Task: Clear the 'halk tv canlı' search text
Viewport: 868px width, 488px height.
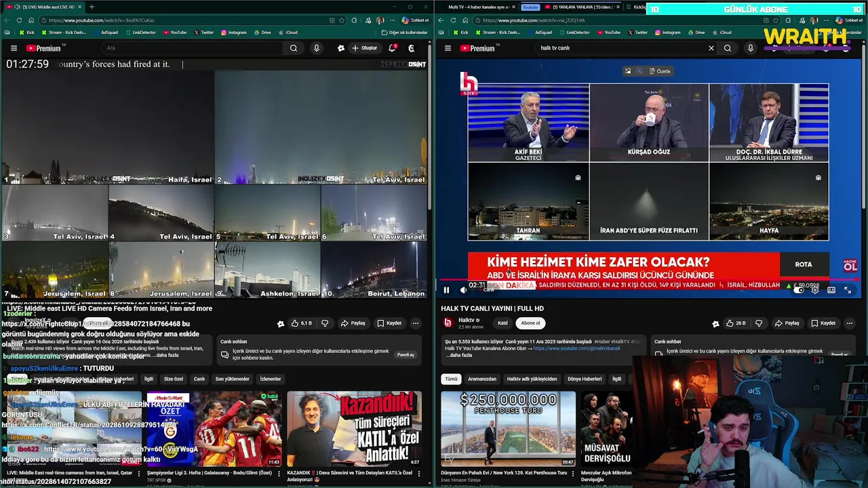Action: pos(711,48)
